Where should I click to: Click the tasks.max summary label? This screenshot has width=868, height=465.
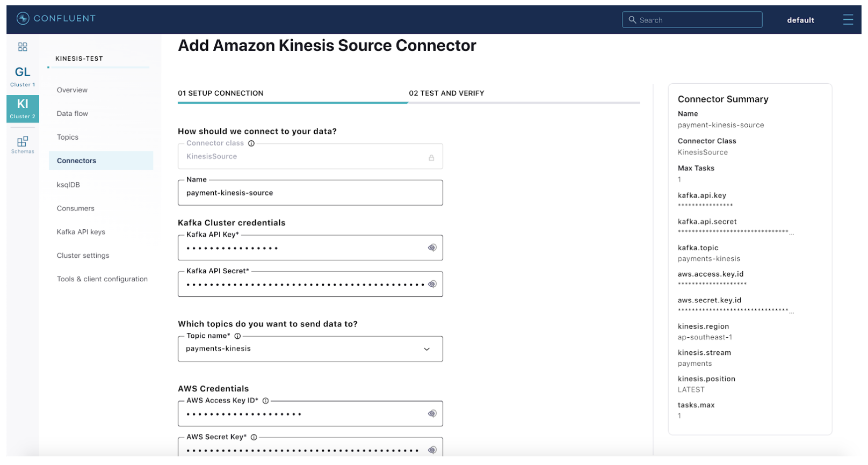click(696, 405)
